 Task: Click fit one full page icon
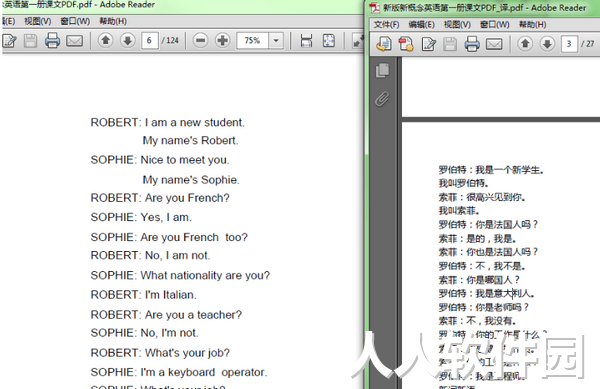[329, 41]
